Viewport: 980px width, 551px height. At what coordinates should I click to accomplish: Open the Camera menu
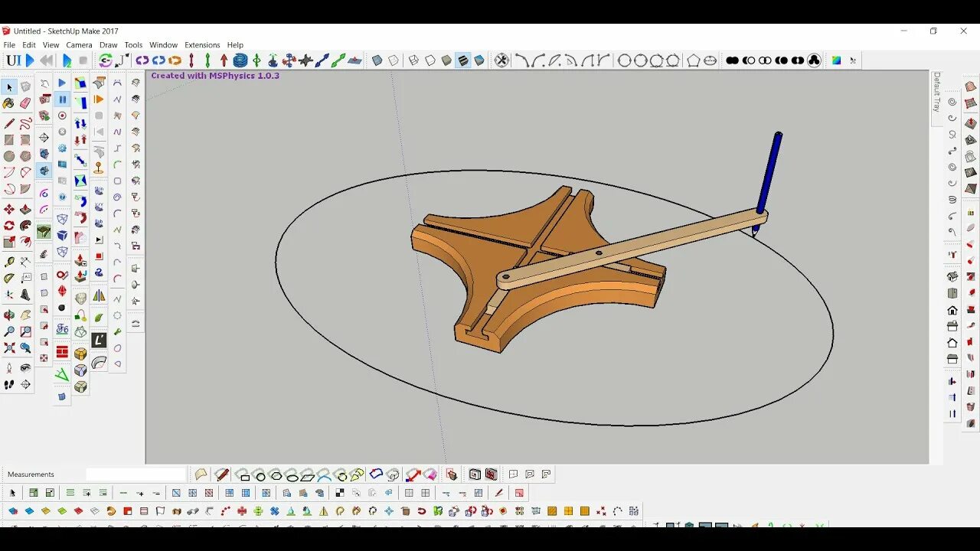[79, 45]
